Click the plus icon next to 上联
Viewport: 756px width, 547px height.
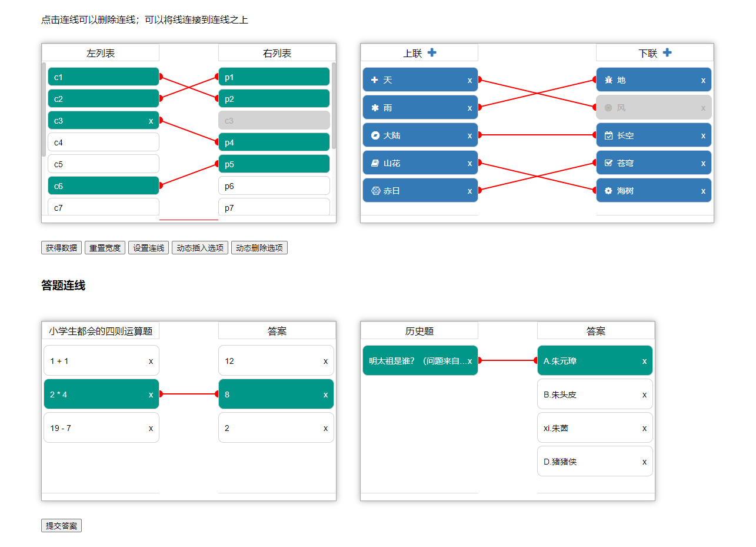click(x=432, y=52)
